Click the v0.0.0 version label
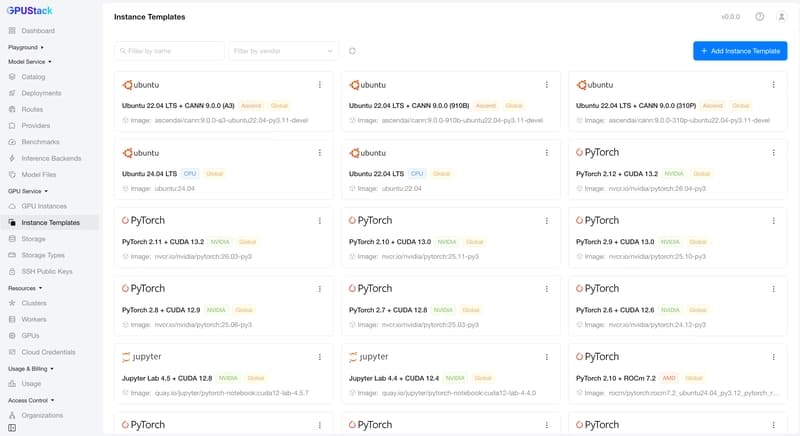Image resolution: width=800 pixels, height=436 pixels. [731, 17]
